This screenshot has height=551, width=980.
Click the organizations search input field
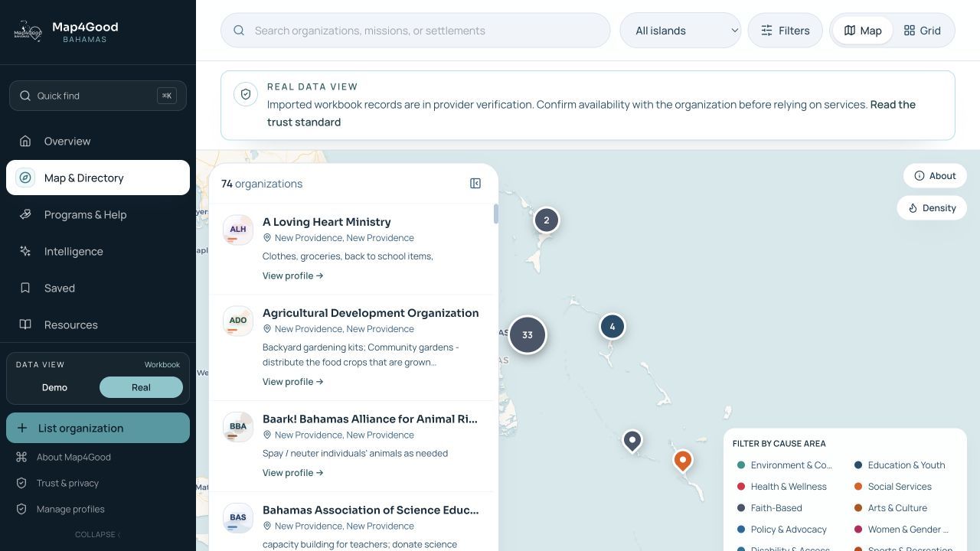[416, 31]
